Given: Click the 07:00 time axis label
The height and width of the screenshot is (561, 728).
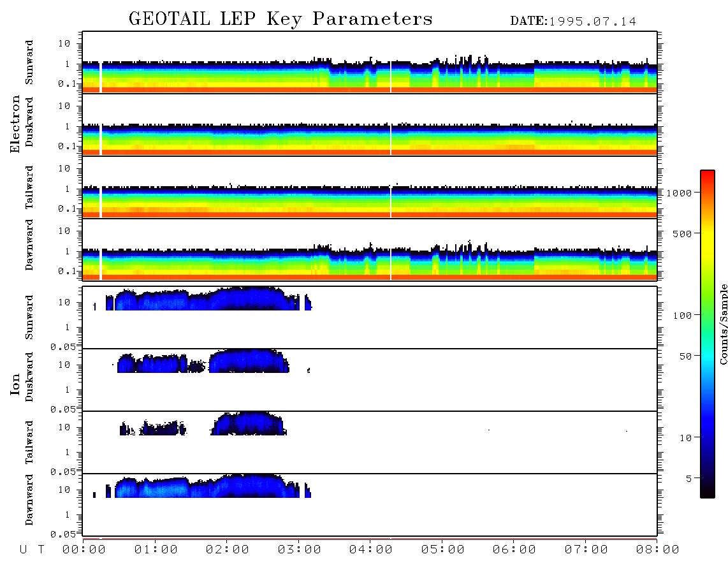Looking at the screenshot, I should pos(586,550).
